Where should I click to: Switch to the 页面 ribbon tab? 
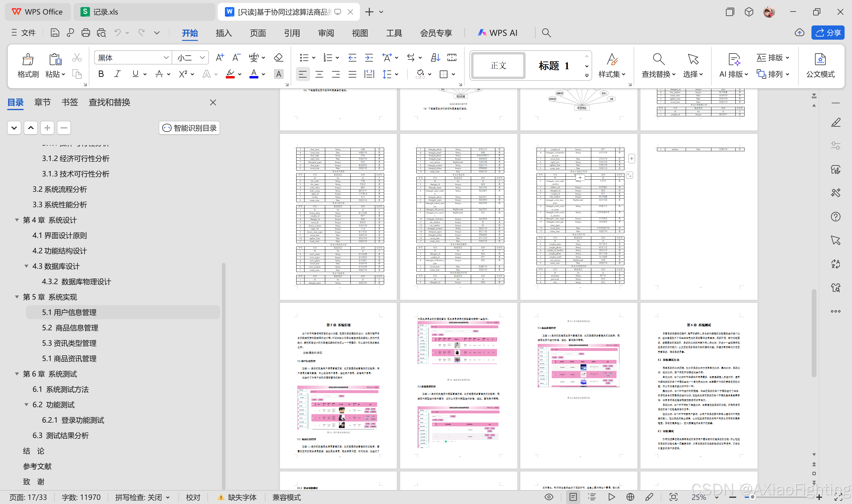[x=258, y=33]
